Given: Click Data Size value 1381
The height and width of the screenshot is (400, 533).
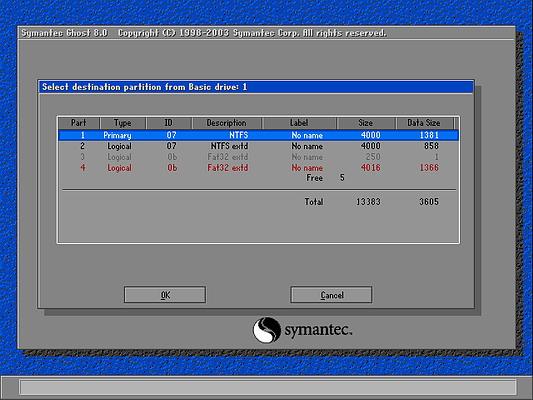Looking at the screenshot, I should (x=429, y=135).
